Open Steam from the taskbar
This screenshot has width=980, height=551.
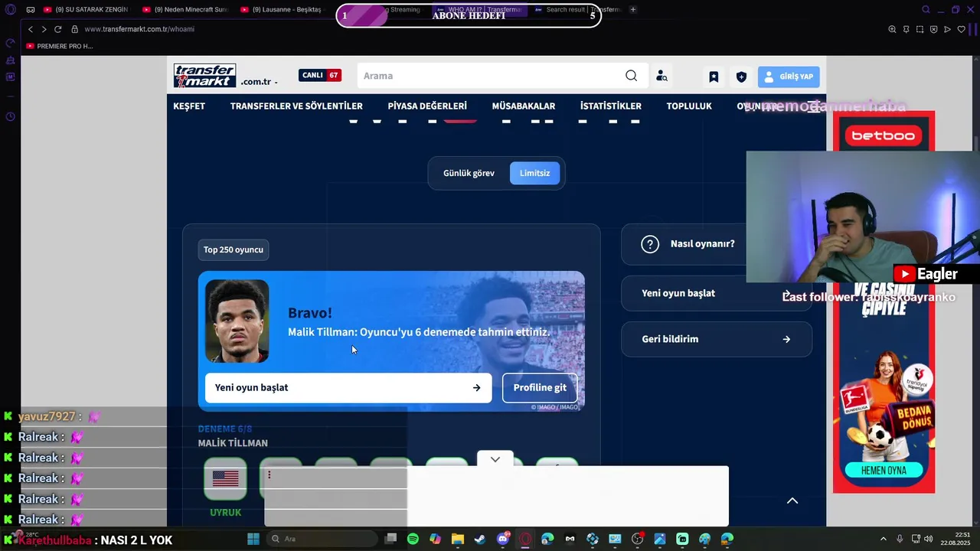click(479, 539)
